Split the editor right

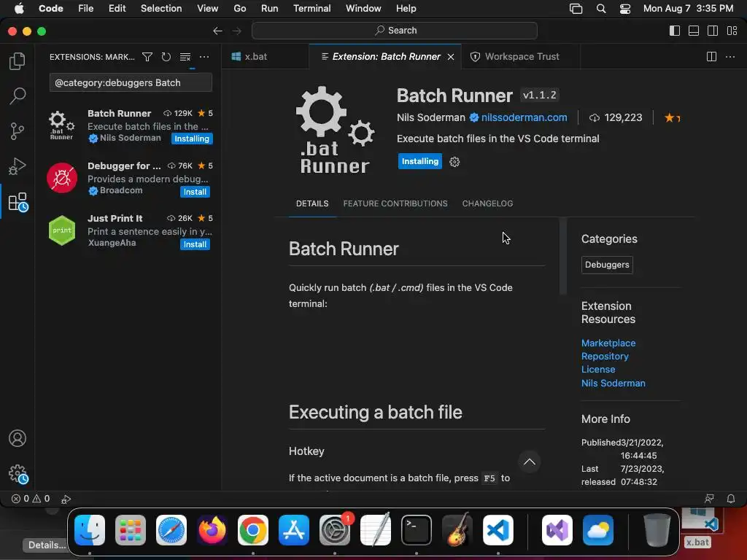[x=711, y=57]
